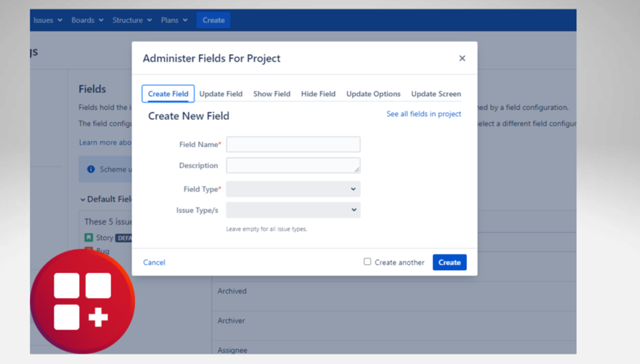Expand the Issues menu in the top bar
This screenshot has width=640, height=364.
[x=48, y=20]
